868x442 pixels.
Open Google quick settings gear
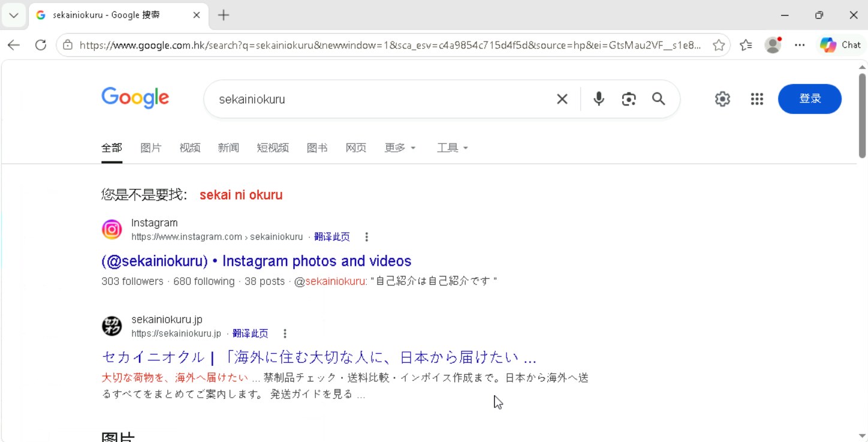click(722, 99)
